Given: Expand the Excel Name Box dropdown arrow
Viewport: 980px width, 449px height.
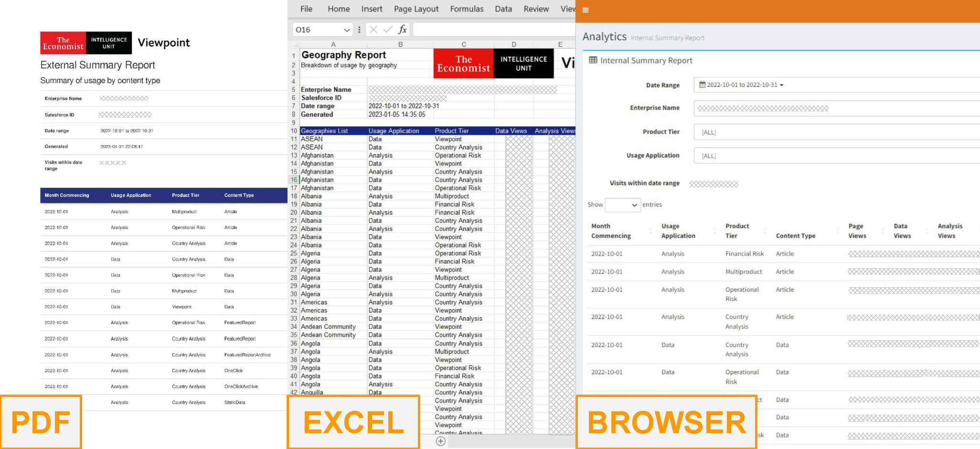Looking at the screenshot, I should tap(347, 30).
